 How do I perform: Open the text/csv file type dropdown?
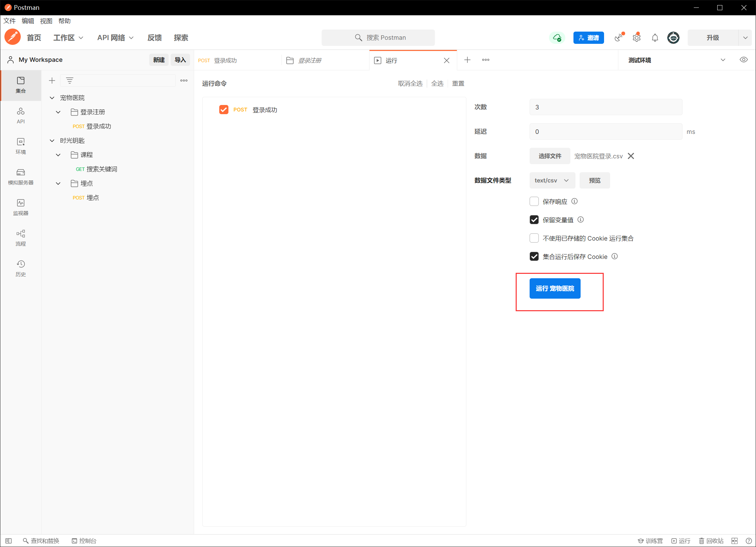pyautogui.click(x=552, y=180)
